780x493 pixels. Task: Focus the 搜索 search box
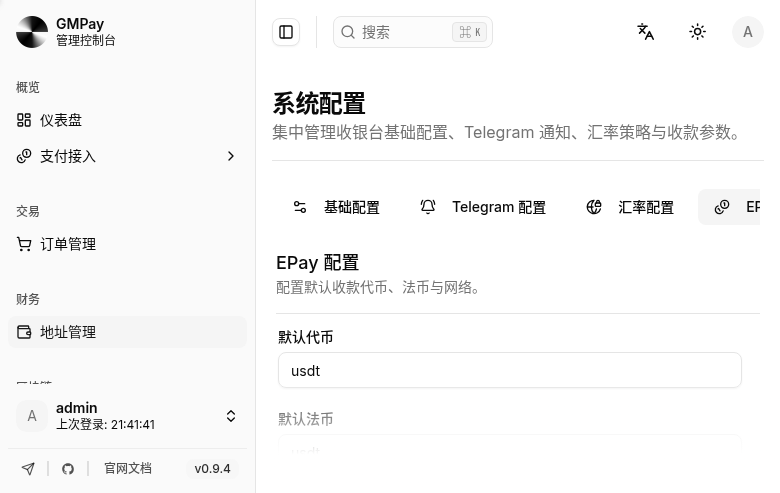click(x=413, y=32)
